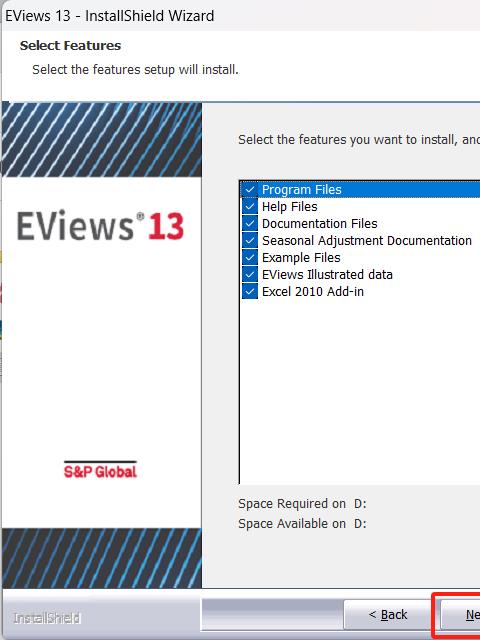
Task: Click the Select Features heading
Action: pos(70,45)
